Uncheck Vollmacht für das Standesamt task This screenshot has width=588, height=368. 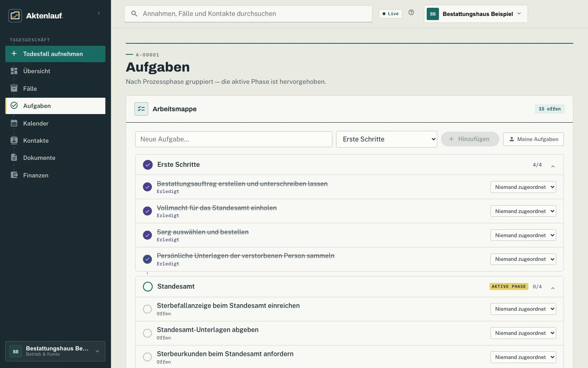[x=147, y=211]
